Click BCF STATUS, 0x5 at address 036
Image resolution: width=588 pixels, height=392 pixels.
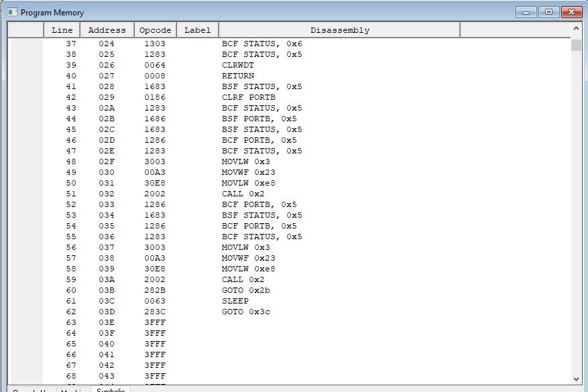261,237
